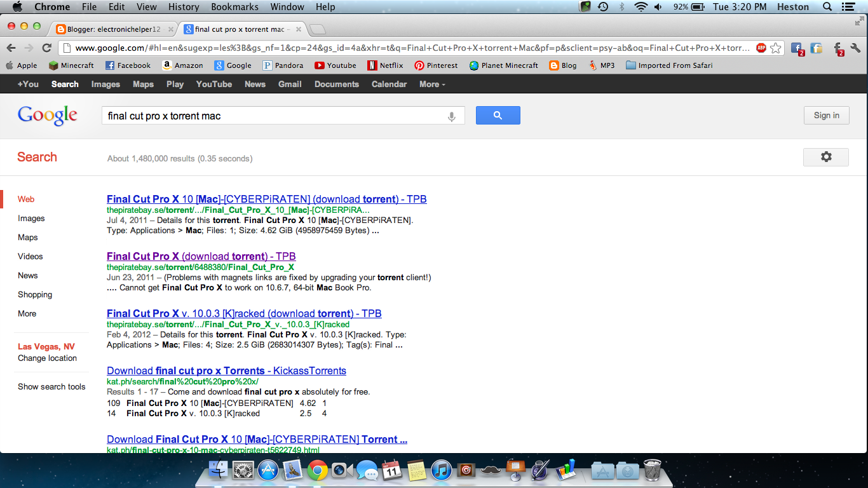Open the Imported From Safari bookmarks folder
The width and height of the screenshot is (868, 488).
click(669, 65)
